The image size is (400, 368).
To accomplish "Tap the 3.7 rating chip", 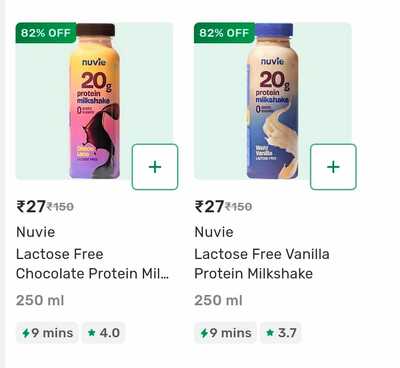I will tap(281, 333).
